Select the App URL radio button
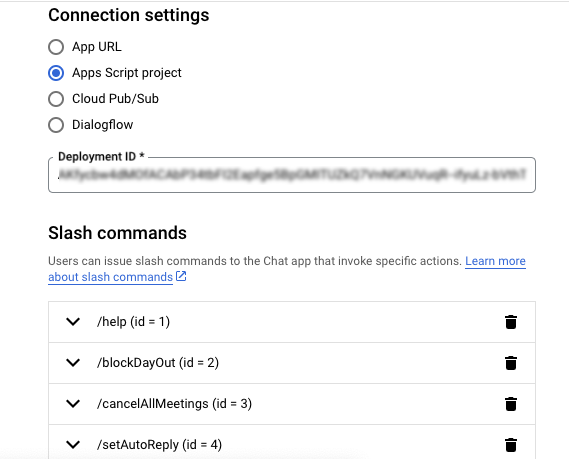 pos(56,47)
